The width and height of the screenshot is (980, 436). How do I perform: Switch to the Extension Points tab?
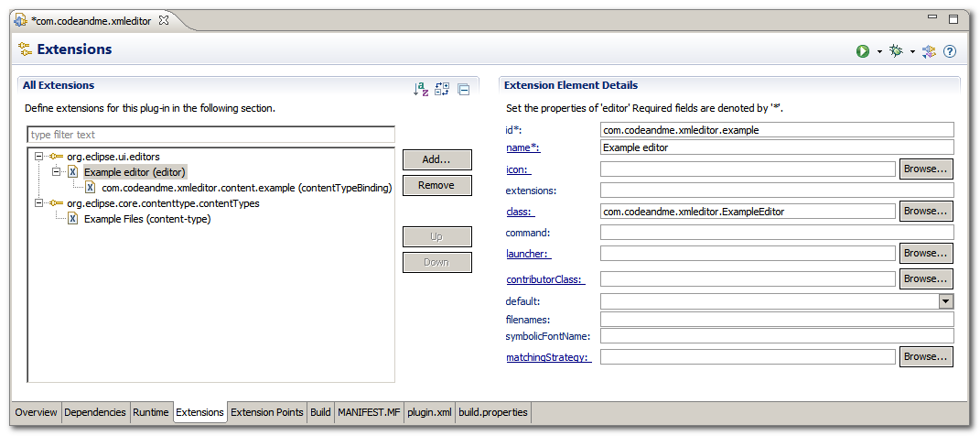[x=267, y=412]
